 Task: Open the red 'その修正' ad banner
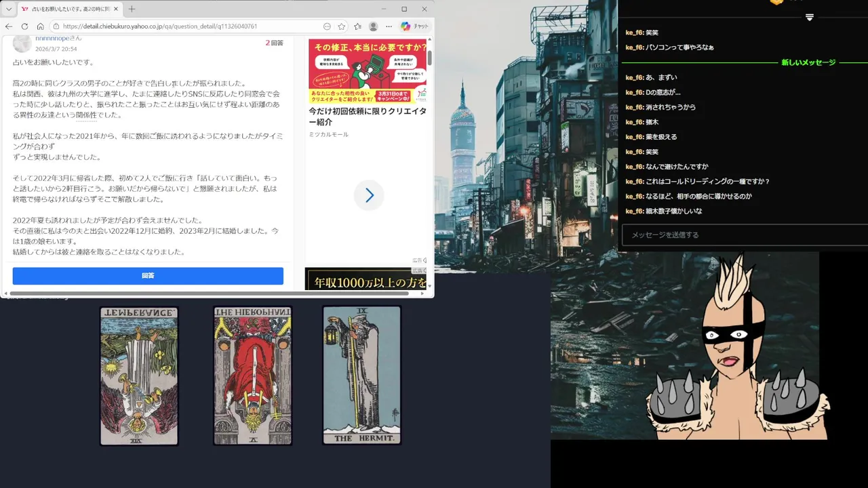click(368, 70)
